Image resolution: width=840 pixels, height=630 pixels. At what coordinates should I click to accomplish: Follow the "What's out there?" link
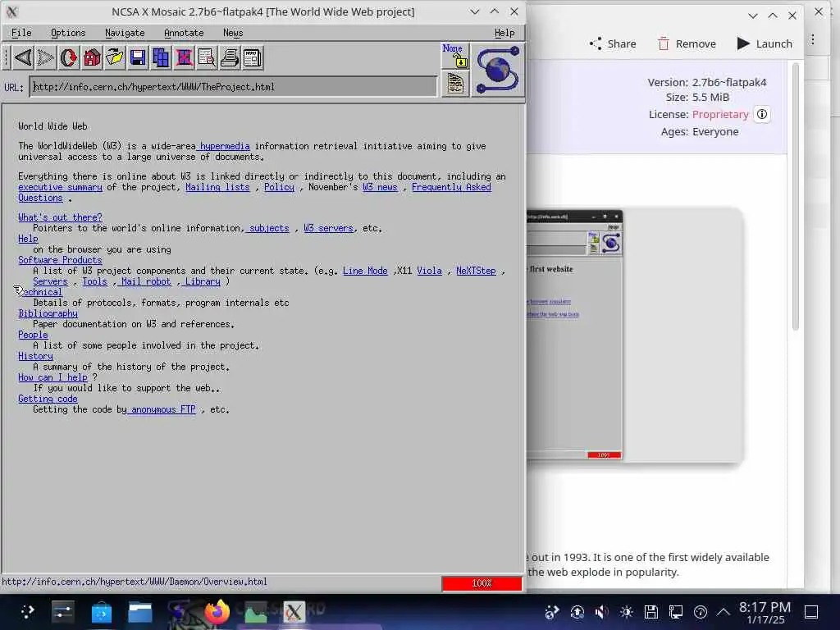point(60,217)
